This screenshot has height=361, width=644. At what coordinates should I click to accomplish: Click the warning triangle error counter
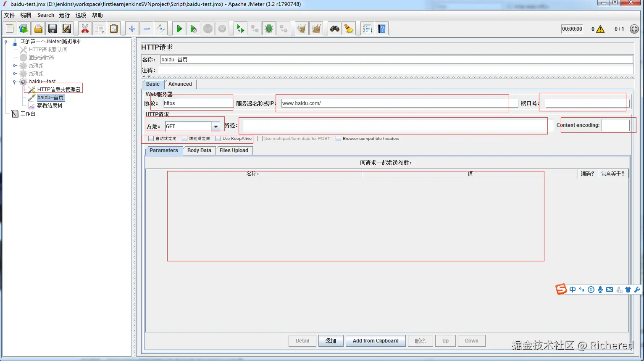point(600,29)
